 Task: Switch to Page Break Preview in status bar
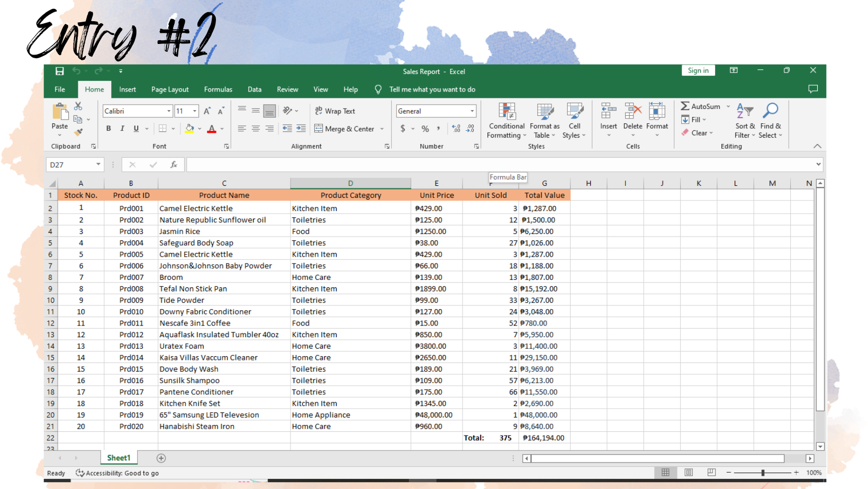pyautogui.click(x=711, y=473)
